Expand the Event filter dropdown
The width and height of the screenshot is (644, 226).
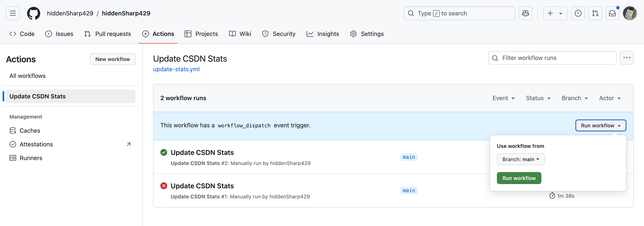click(x=504, y=98)
